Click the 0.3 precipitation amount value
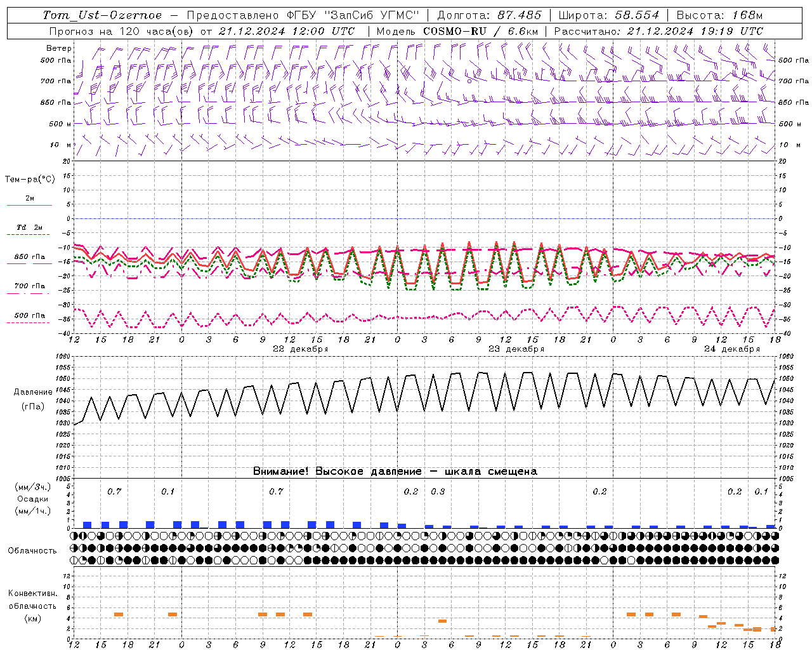The height and width of the screenshot is (650, 812). (x=438, y=491)
